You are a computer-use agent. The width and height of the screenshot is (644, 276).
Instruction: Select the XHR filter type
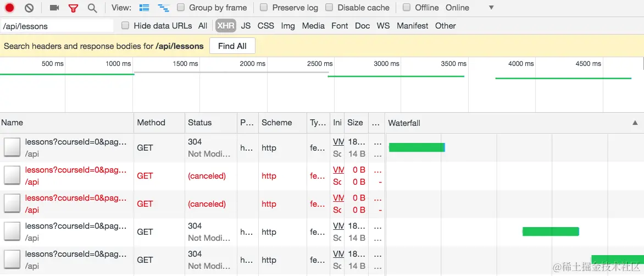225,25
